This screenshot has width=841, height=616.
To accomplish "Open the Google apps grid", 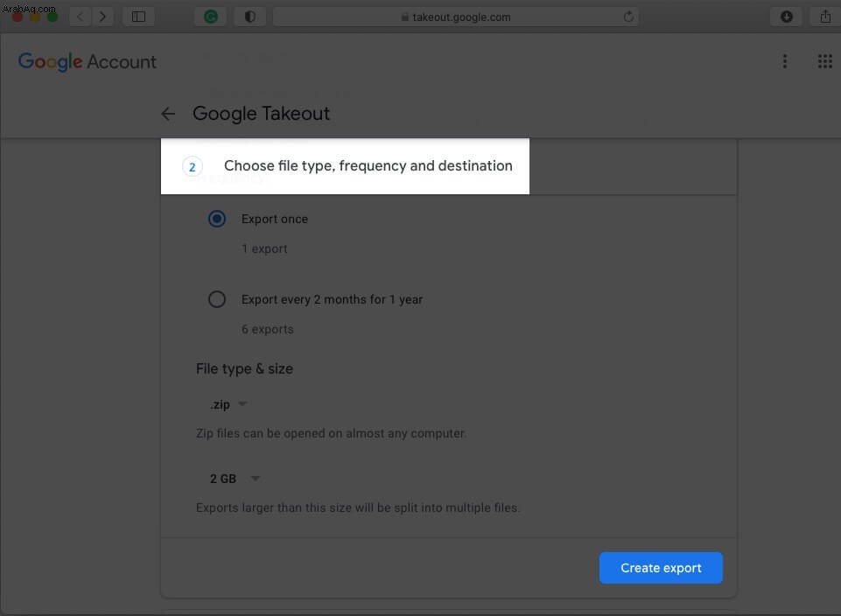I will click(x=825, y=61).
